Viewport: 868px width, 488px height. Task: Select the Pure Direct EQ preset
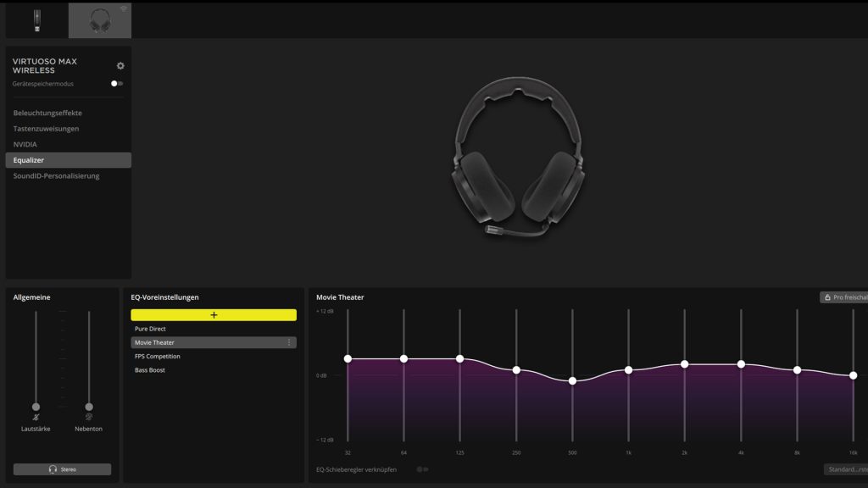pyautogui.click(x=150, y=329)
